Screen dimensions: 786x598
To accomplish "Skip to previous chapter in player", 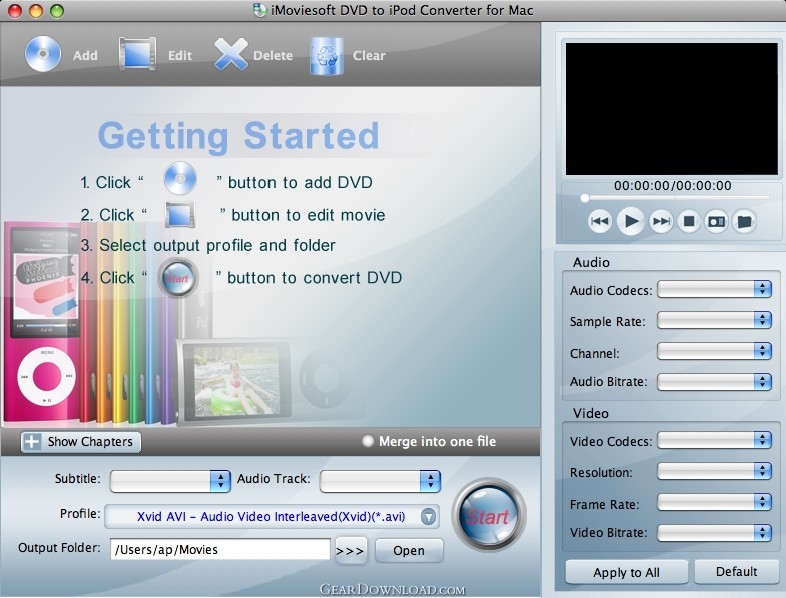I will (x=600, y=221).
